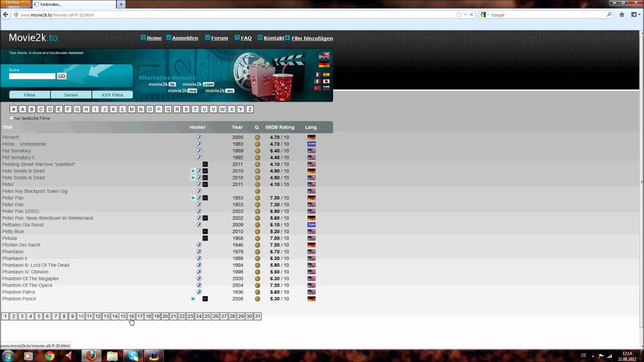The width and height of the screenshot is (644, 362).
Task: Open Windows Explorer folder in taskbar
Action: click(x=112, y=356)
